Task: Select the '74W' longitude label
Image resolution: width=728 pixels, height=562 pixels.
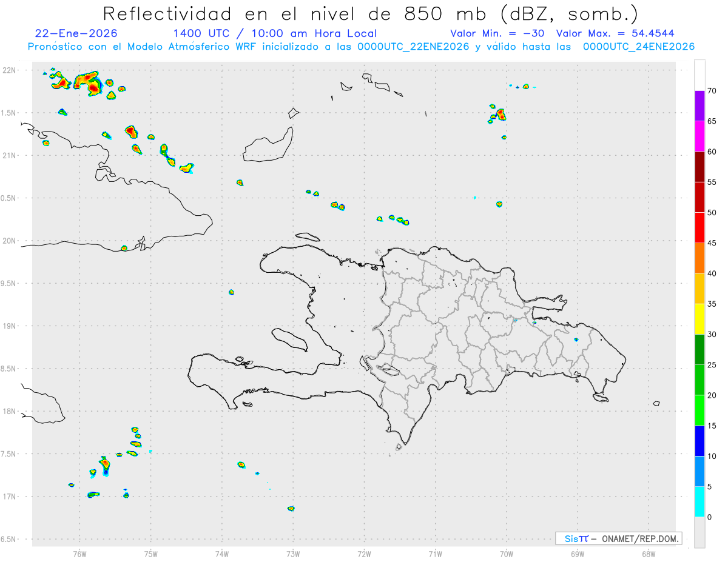Action: pyautogui.click(x=222, y=554)
